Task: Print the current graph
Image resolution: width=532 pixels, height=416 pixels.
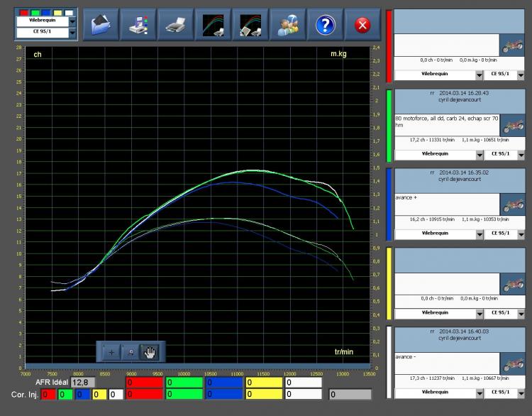Action: [175, 26]
